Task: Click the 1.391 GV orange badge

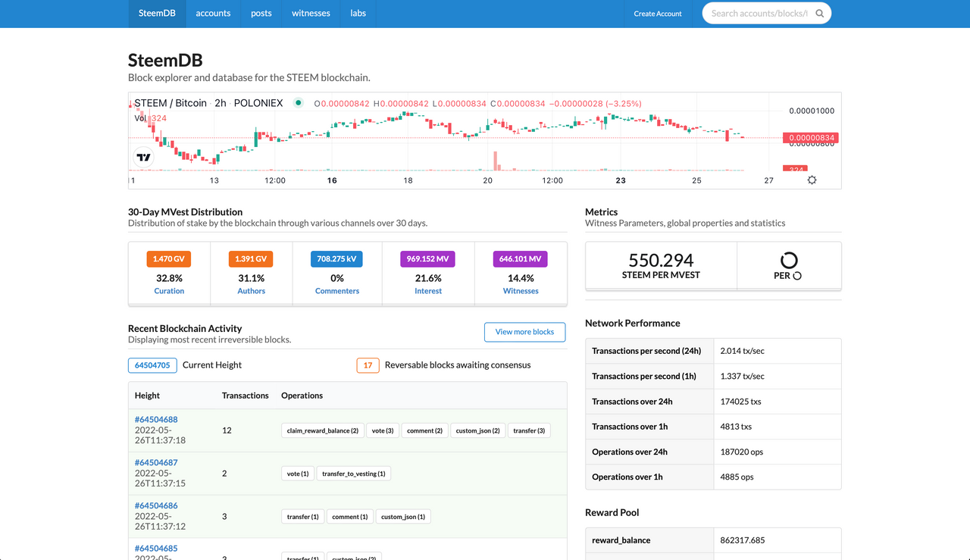Action: click(251, 259)
